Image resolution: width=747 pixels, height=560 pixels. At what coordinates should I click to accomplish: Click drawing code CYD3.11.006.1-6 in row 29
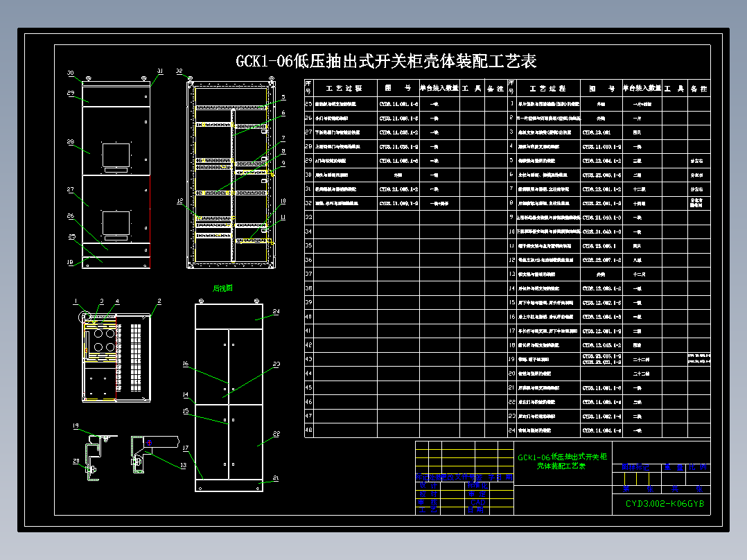coord(398,161)
